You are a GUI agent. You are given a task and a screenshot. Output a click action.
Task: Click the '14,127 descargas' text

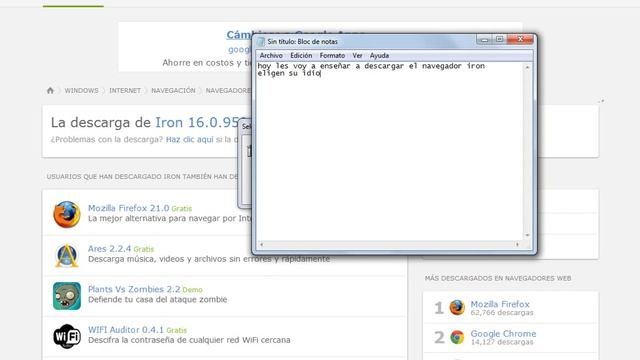pos(502,342)
